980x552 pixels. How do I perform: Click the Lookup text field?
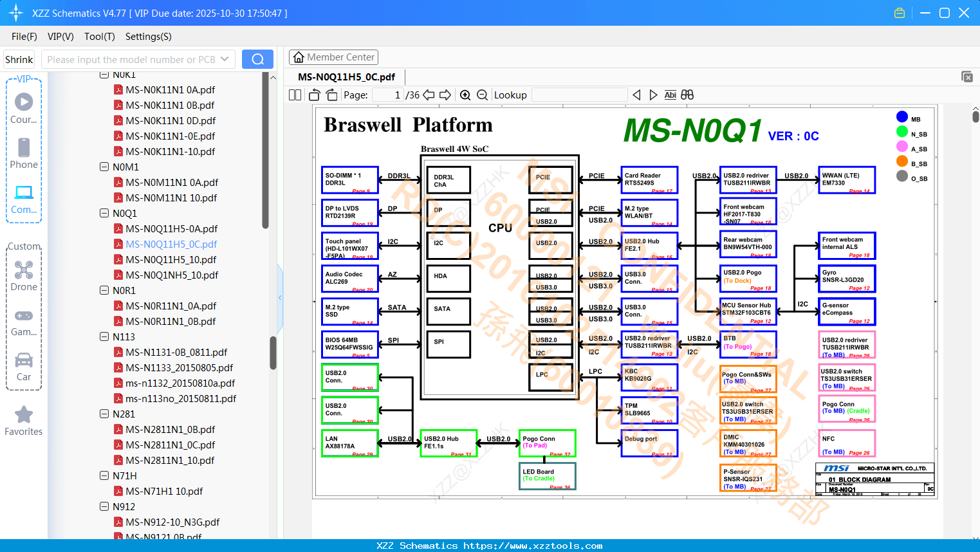tap(579, 95)
